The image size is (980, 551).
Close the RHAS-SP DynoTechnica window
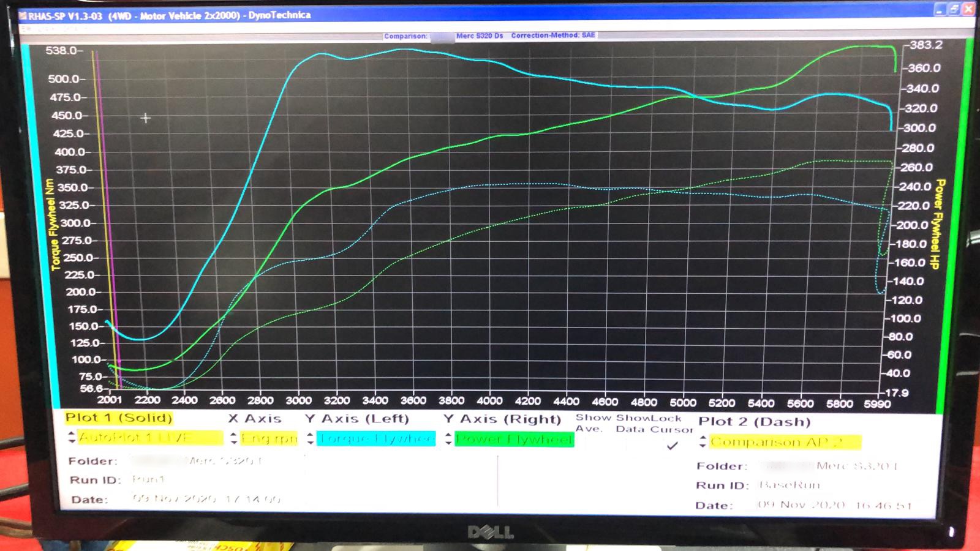pyautogui.click(x=968, y=9)
